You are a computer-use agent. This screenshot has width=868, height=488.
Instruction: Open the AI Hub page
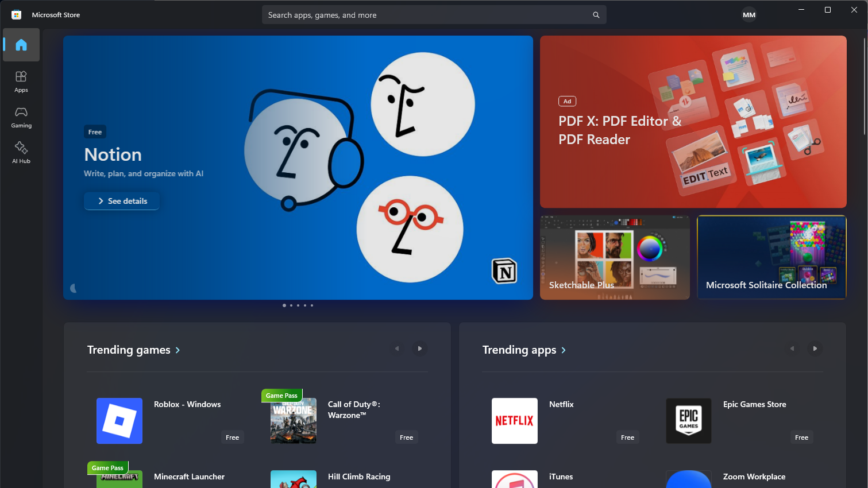point(21,153)
